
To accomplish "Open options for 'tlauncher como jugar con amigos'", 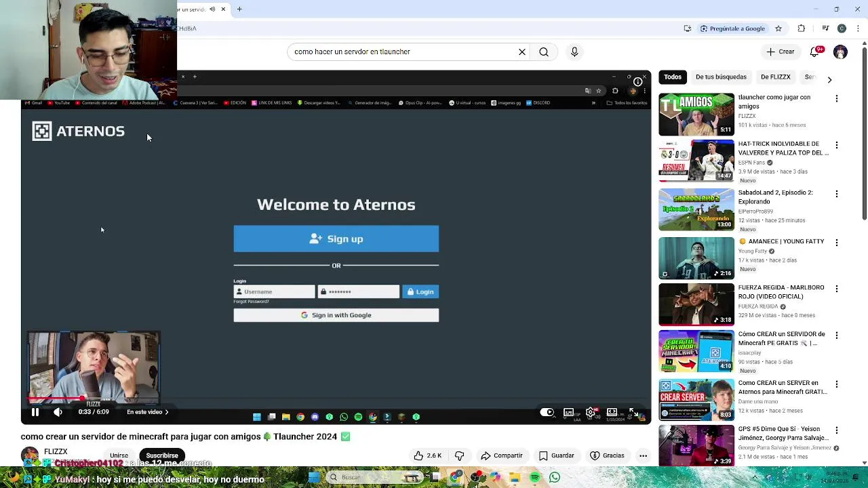I will [836, 99].
